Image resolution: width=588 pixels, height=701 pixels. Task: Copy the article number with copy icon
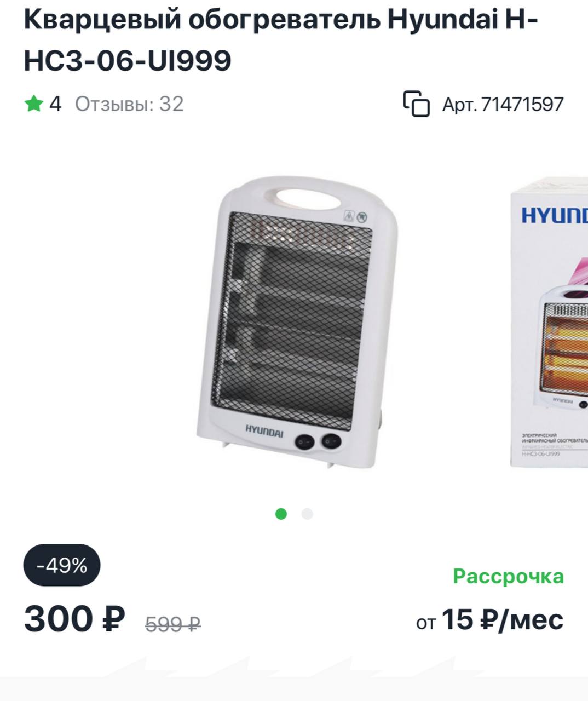point(416,104)
